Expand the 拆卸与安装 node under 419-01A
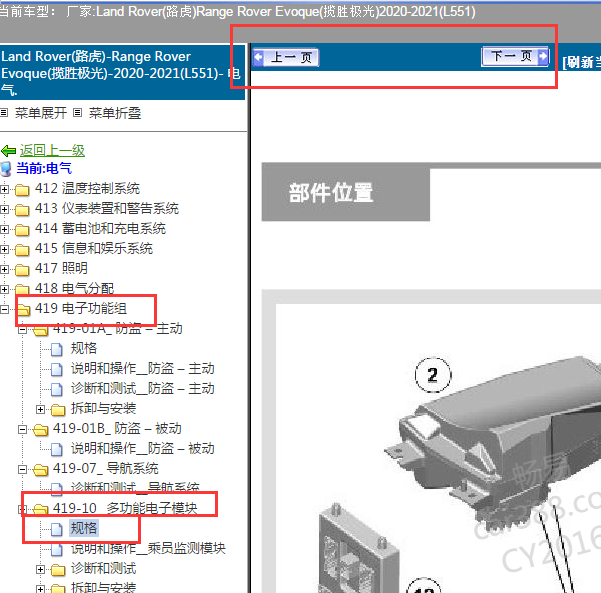The image size is (601, 593). click(40, 409)
